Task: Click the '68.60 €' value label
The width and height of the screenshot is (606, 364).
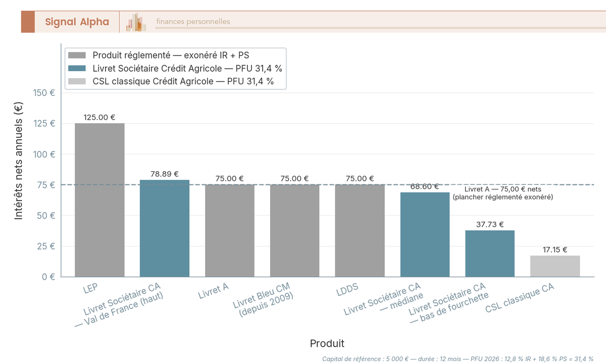Action: coord(425,186)
